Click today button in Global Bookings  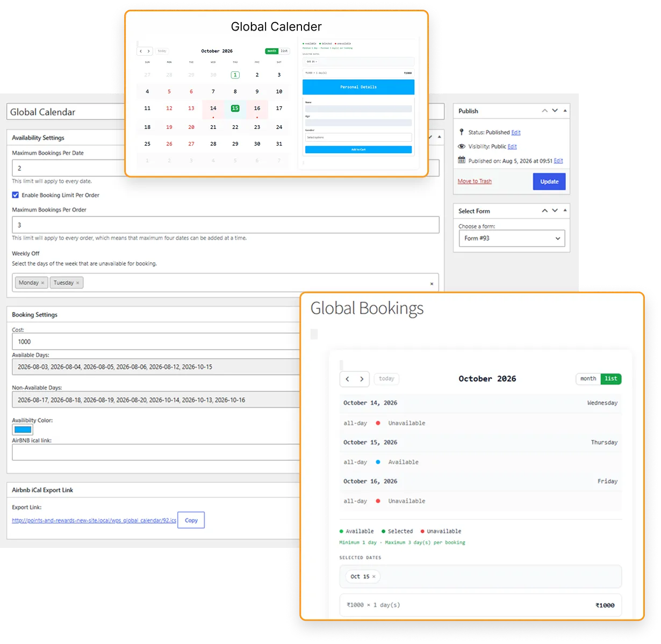tap(386, 379)
